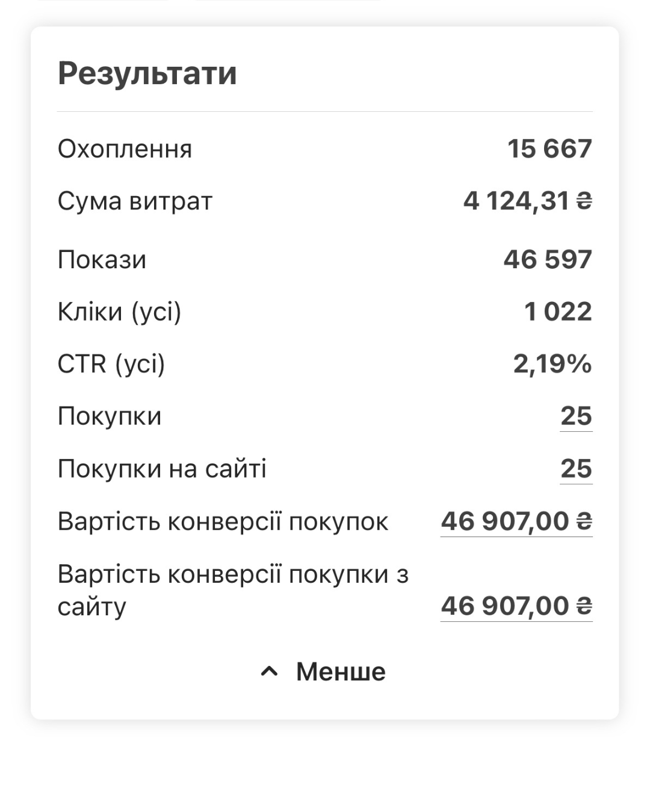650x812 pixels.
Task: Select the Результати card heading
Action: pos(147,73)
